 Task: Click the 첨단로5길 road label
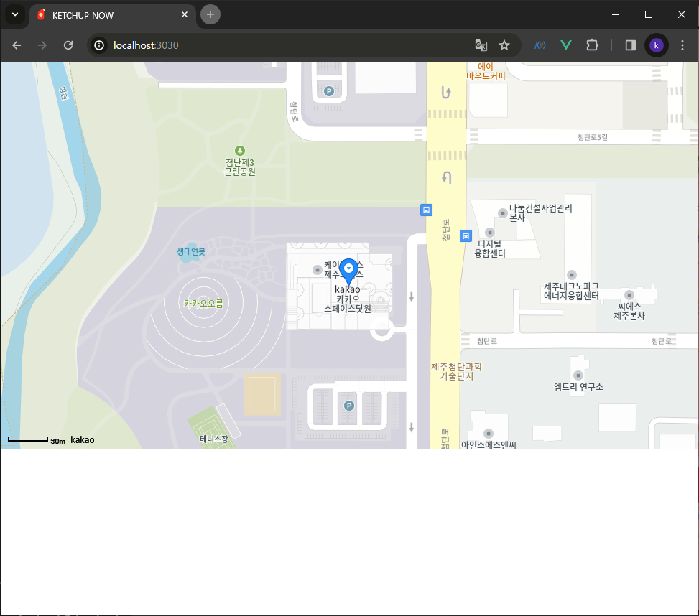coord(593,137)
